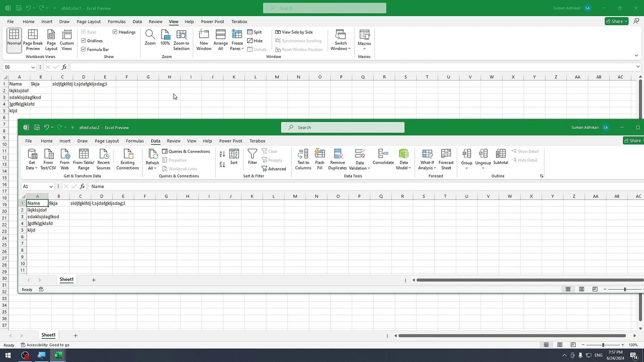This screenshot has height=362, width=644.
Task: Open the Formulas tab in back window
Action: [x=117, y=22]
